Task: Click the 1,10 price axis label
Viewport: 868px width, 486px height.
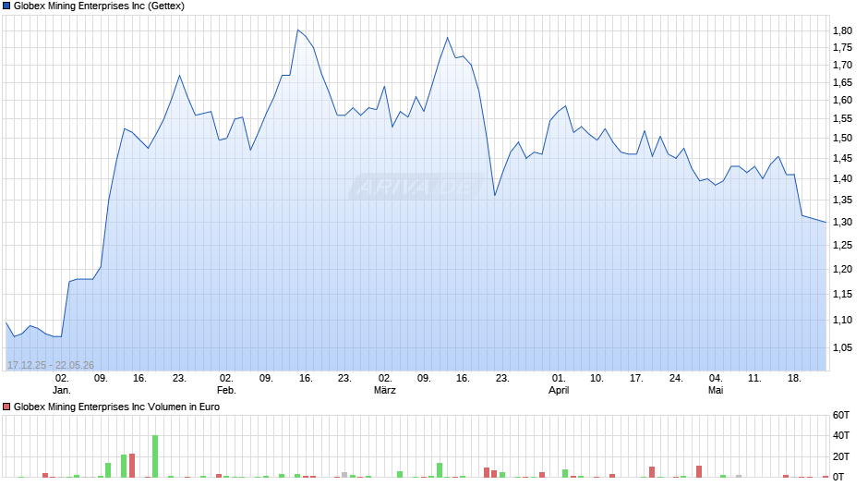Action: (x=842, y=320)
